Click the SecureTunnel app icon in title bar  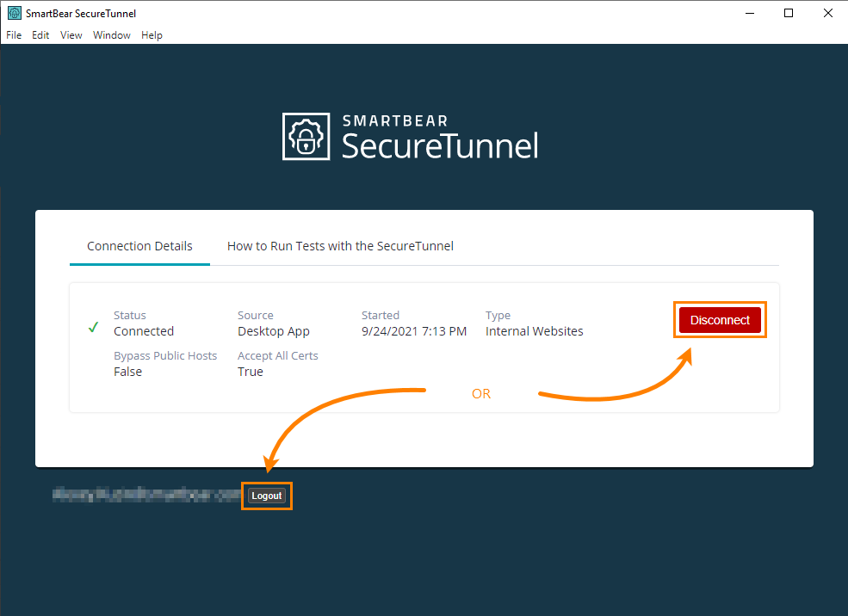15,13
